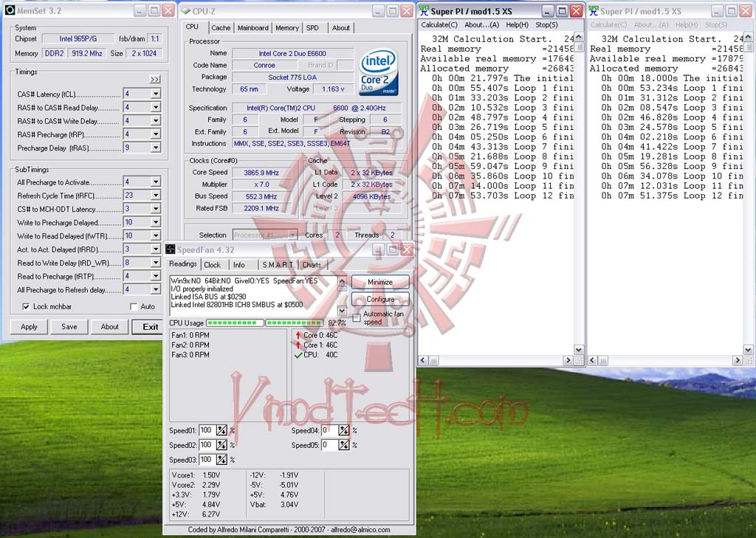This screenshot has width=756, height=538.
Task: Open the CAS# Latency (tCL) dropdown
Action: 156,94
